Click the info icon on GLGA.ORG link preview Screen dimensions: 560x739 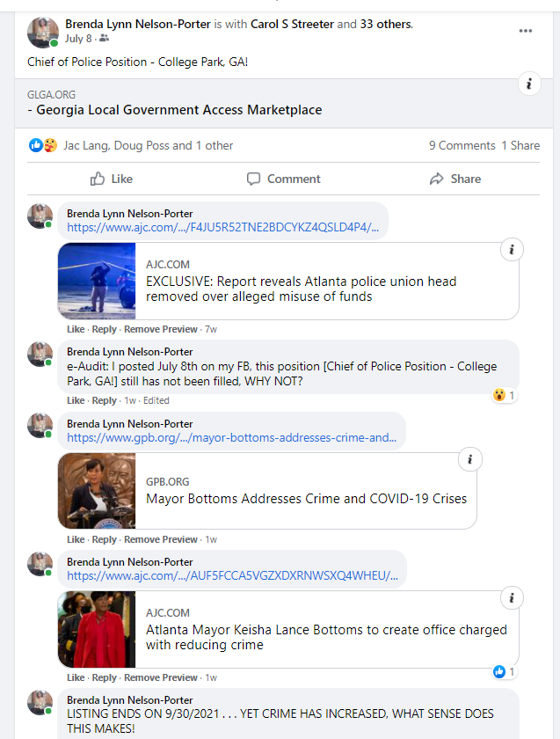coord(529,84)
